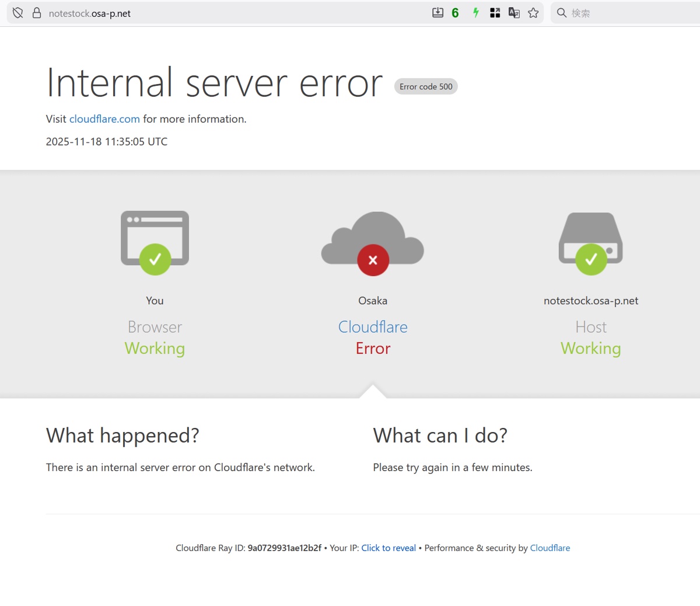Open the cloudflare.com link
Viewport: 700px width, 606px height.
tap(104, 119)
